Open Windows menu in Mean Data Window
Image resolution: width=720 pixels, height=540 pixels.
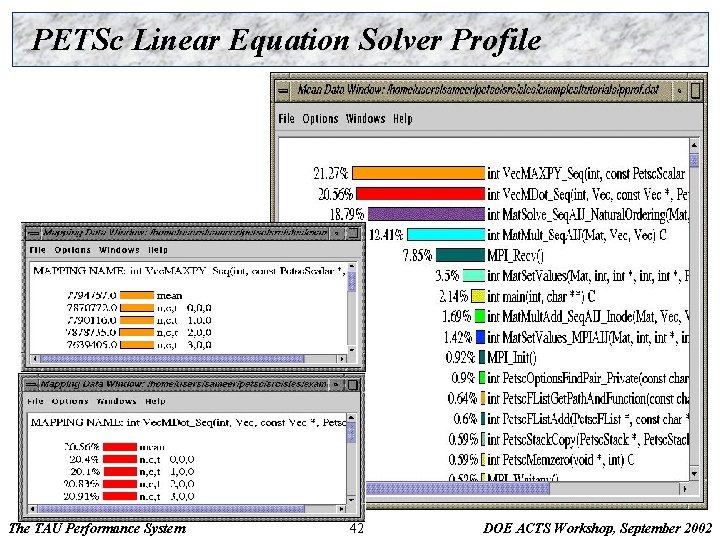coord(366,119)
